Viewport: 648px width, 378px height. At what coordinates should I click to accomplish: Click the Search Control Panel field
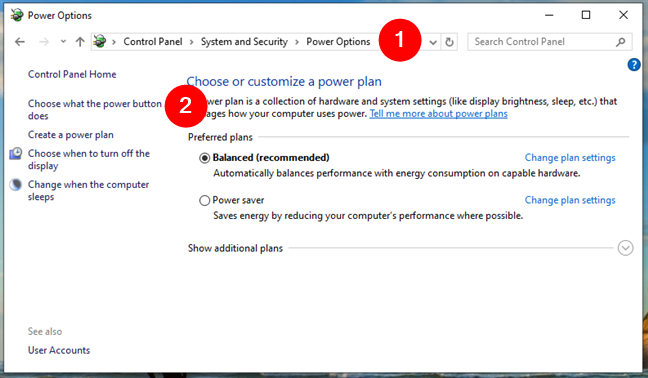pos(541,42)
